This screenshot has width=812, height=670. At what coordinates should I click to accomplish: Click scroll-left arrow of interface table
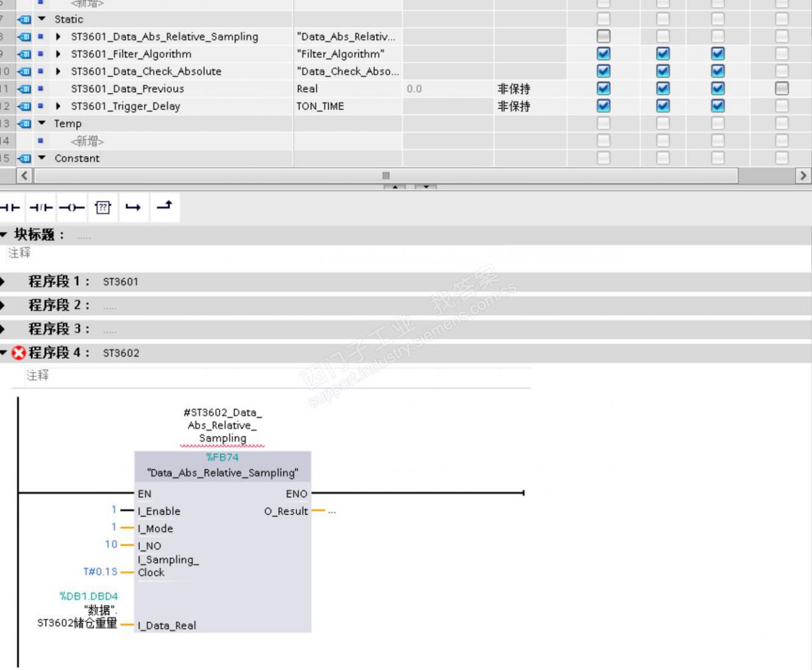coord(24,176)
